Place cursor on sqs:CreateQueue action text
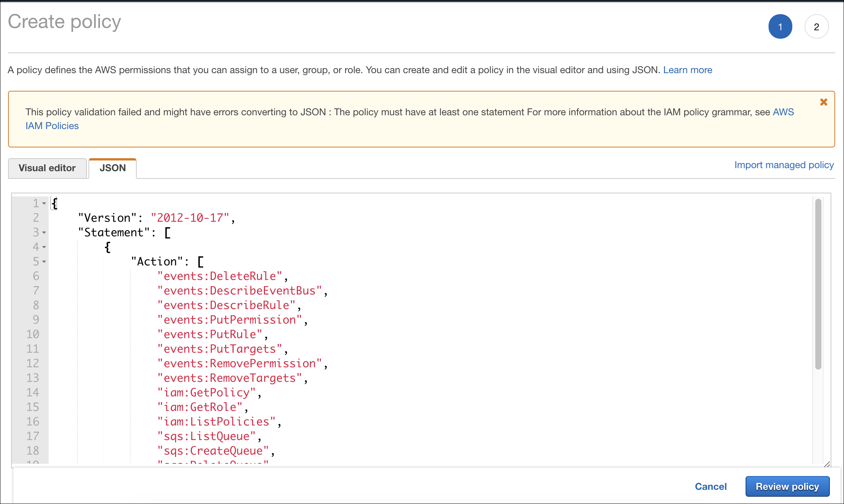The image size is (844, 504). [213, 451]
